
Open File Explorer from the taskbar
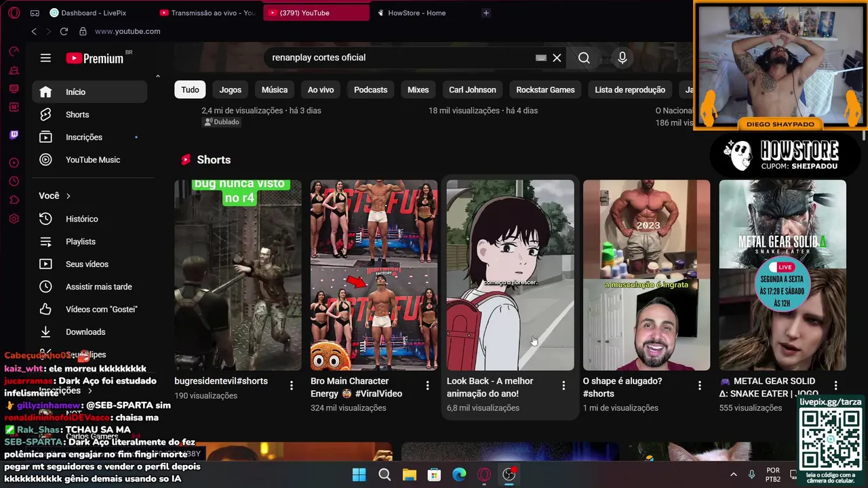[409, 474]
